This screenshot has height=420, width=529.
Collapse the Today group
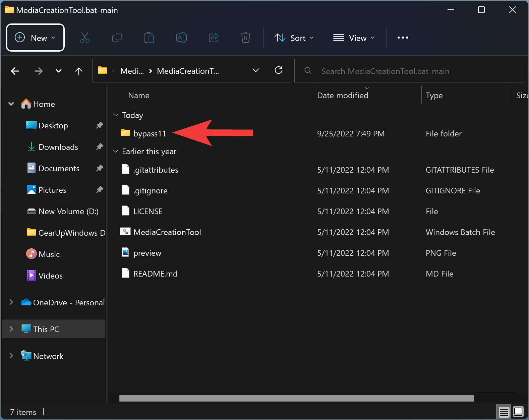[116, 115]
